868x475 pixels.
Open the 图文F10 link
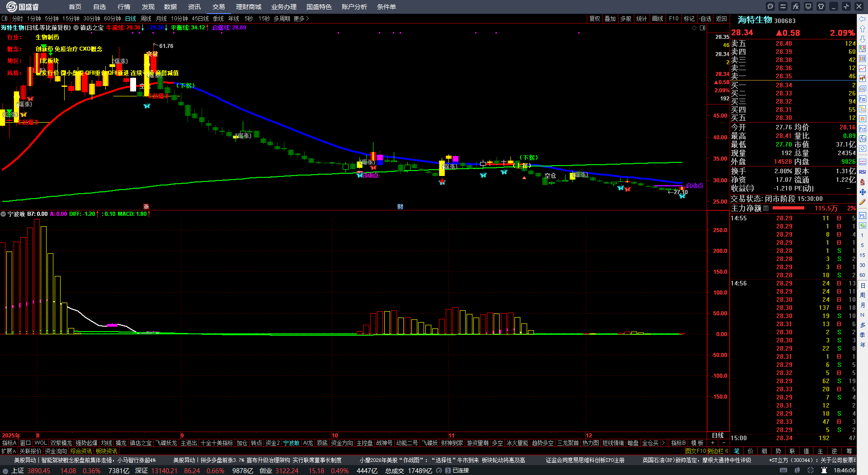695,451
